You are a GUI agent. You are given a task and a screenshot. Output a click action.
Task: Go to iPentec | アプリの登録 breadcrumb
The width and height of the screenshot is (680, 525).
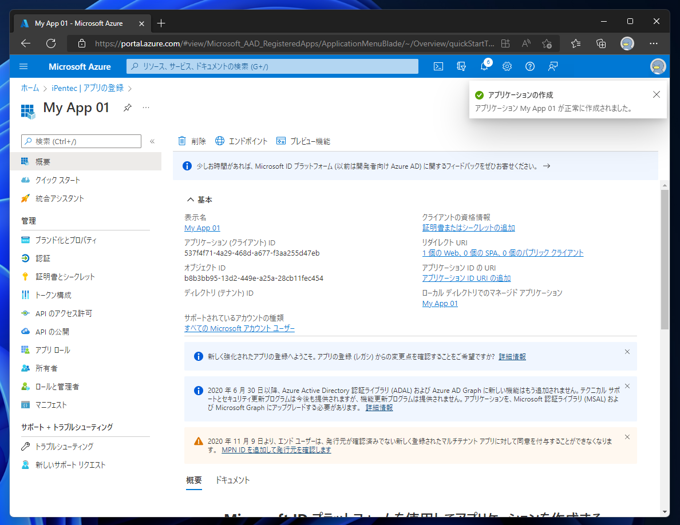[x=87, y=88]
